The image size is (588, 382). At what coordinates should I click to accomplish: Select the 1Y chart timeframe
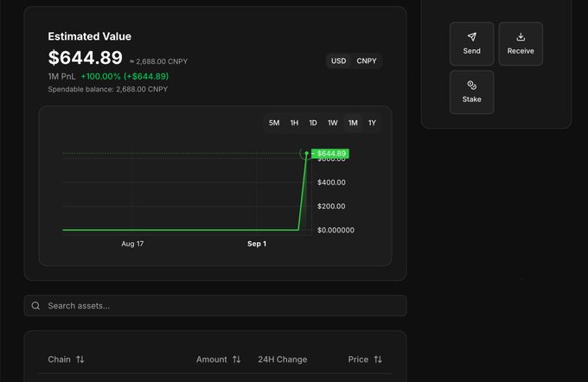(x=372, y=123)
